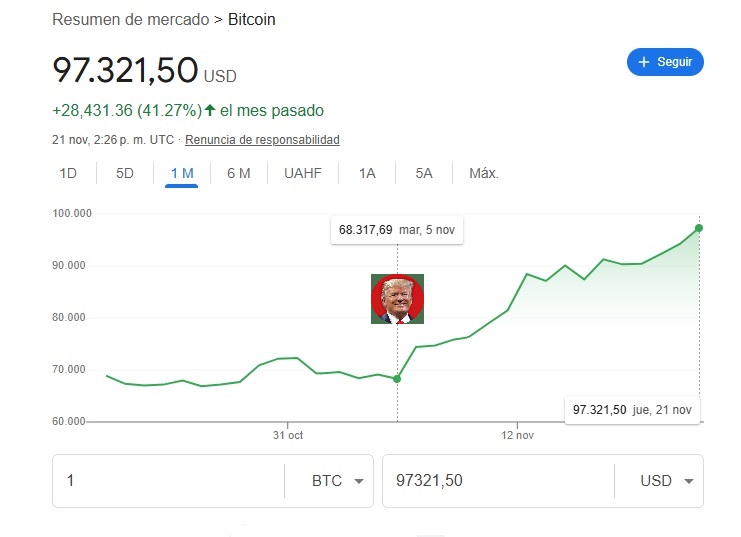Show the 1A yearly range
The width and height of the screenshot is (741, 537).
pyautogui.click(x=367, y=173)
